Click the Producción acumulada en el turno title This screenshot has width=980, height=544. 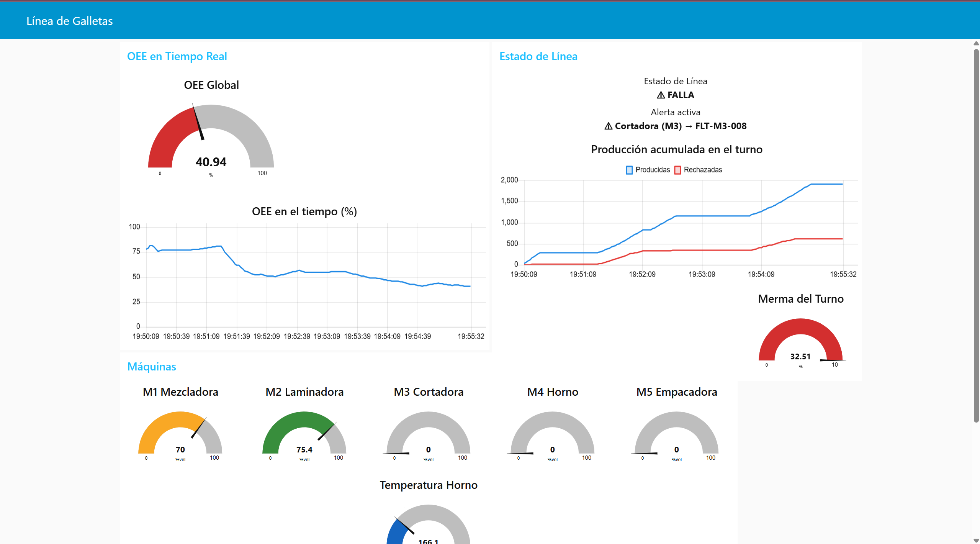[x=677, y=149]
